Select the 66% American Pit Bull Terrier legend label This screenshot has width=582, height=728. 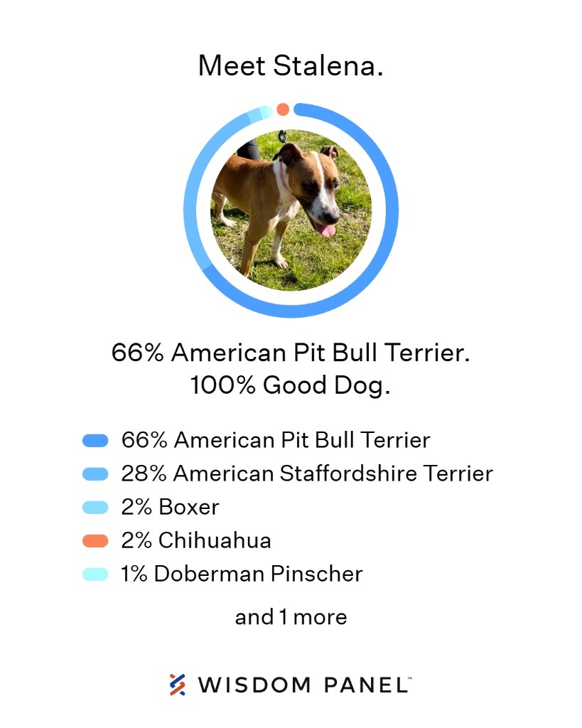click(x=276, y=440)
